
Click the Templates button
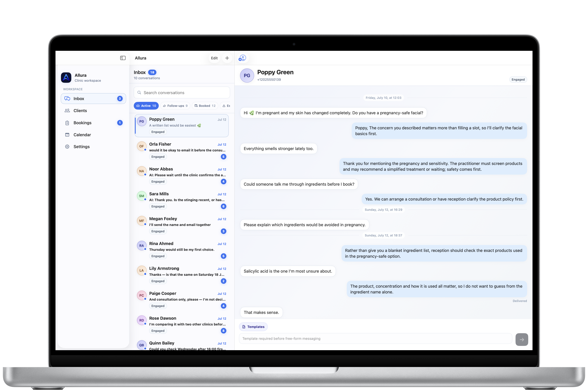coord(253,327)
